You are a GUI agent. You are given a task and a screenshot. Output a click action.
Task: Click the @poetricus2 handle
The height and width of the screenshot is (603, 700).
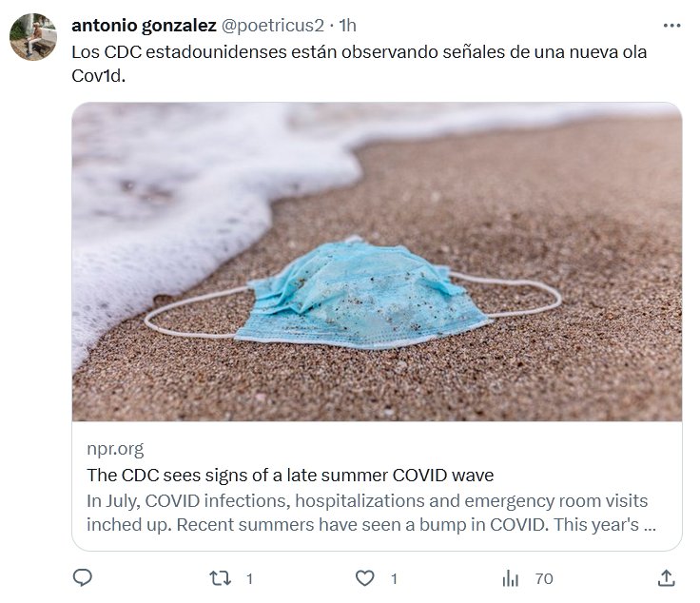(x=272, y=26)
